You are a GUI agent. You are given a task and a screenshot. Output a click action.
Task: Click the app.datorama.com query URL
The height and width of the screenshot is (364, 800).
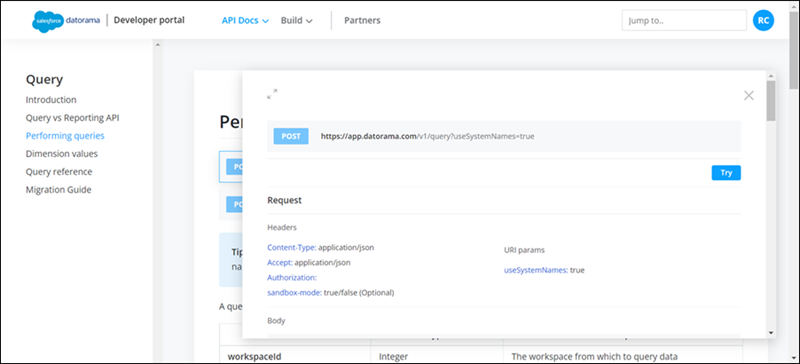[428, 136]
